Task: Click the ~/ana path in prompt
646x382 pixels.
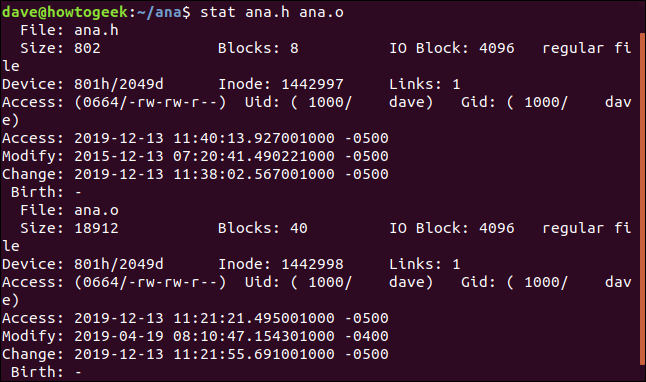Action: 159,12
